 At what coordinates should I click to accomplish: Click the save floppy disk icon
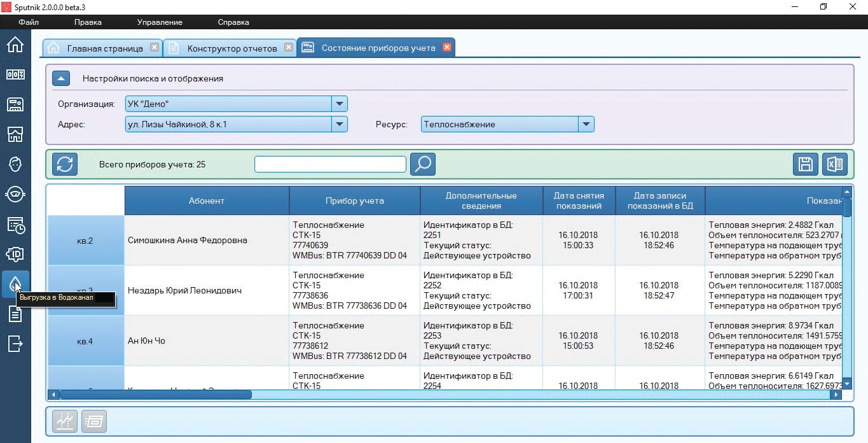click(x=805, y=164)
